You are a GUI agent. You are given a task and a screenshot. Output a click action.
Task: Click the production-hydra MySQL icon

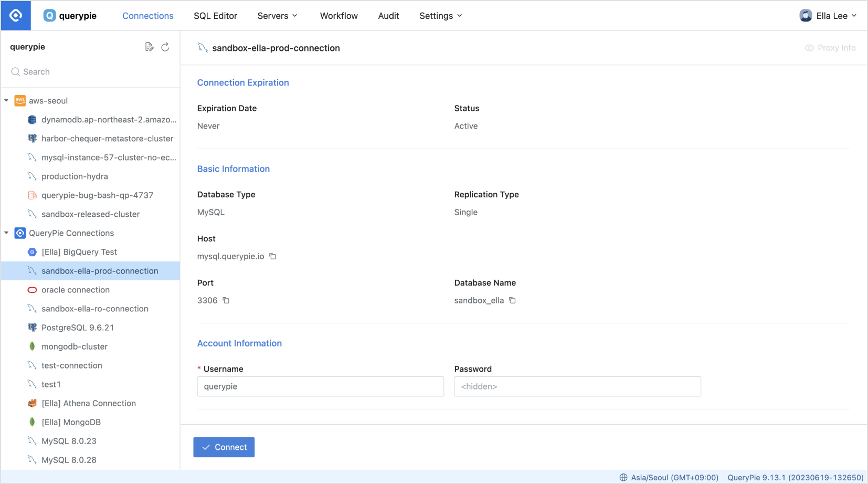(x=32, y=176)
